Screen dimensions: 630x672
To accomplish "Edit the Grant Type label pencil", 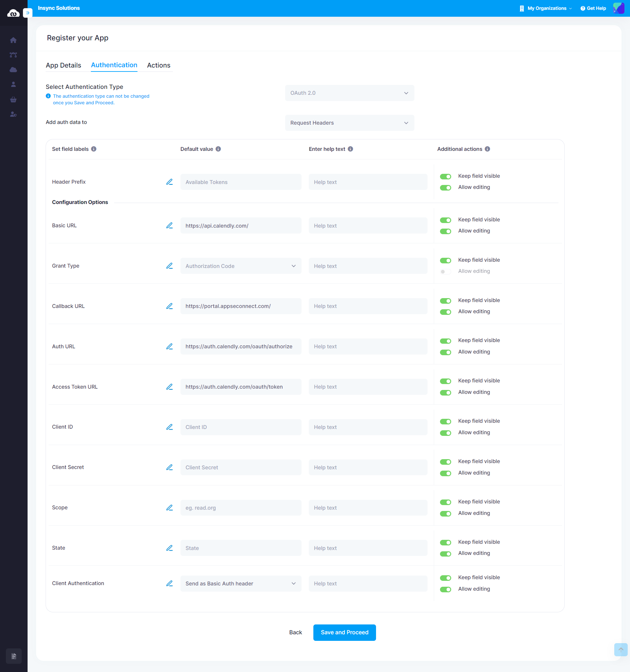I will point(169,266).
